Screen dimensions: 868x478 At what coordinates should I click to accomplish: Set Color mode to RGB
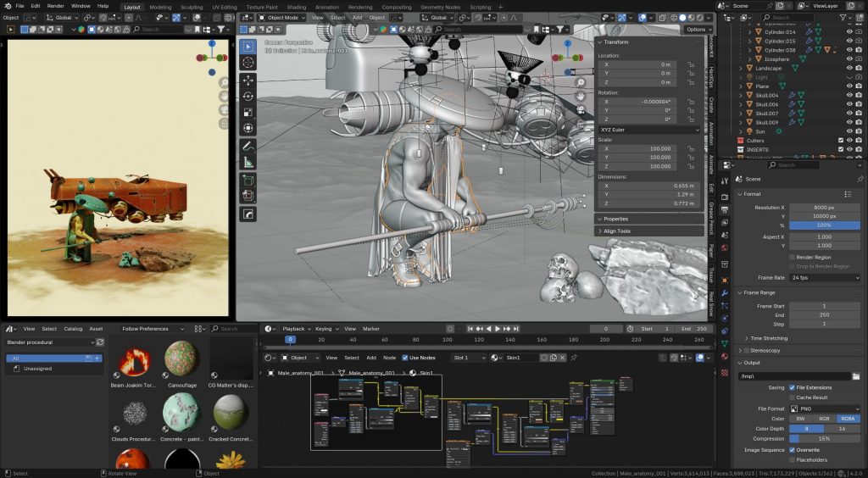[825, 419]
